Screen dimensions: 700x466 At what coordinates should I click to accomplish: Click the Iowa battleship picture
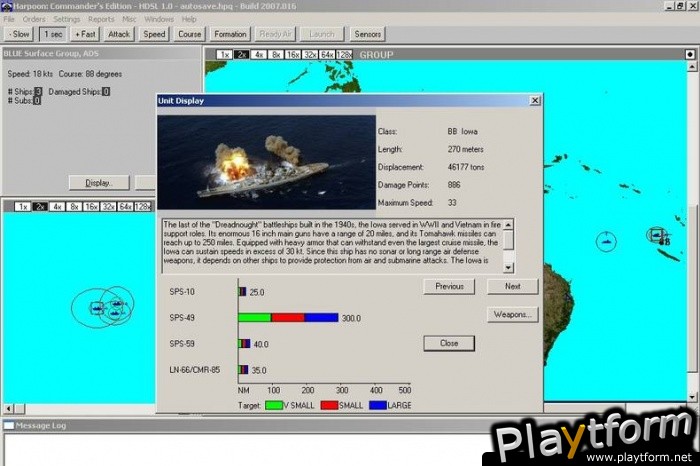[x=267, y=162]
